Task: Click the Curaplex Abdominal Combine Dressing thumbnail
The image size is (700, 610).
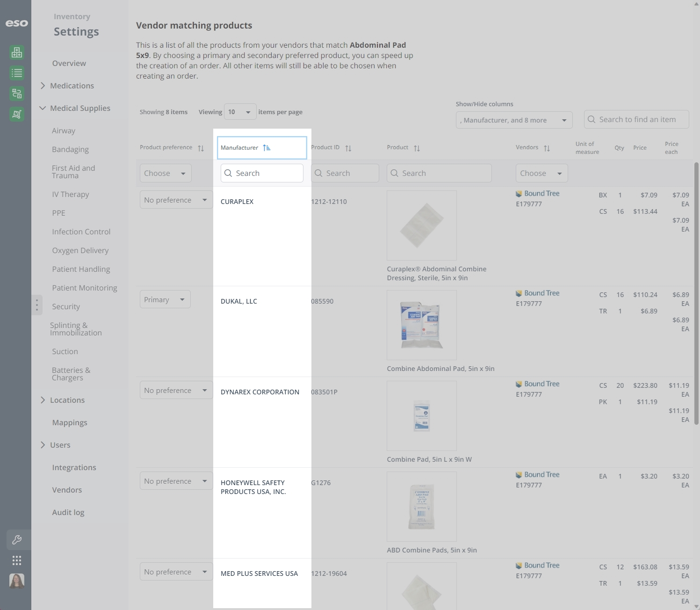Action: 422,225
